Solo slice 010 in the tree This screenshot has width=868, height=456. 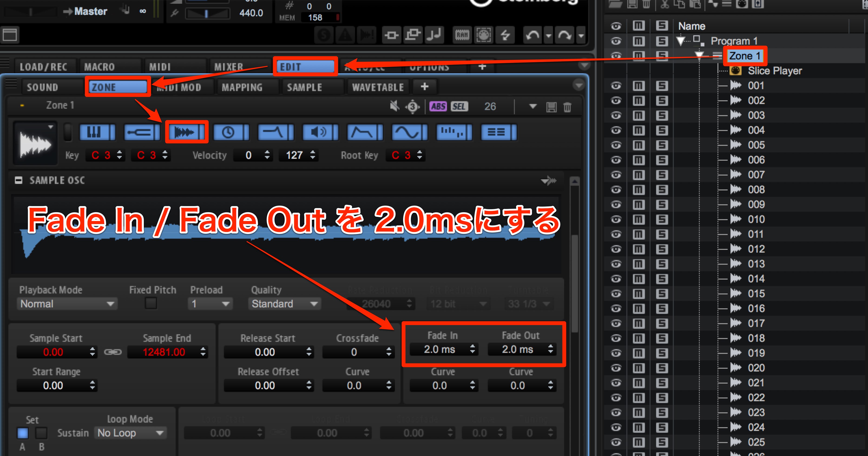click(662, 220)
